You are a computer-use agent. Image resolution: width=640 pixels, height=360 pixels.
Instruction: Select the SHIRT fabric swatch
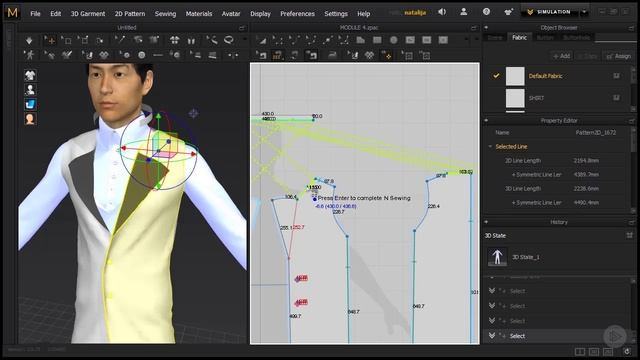515,98
